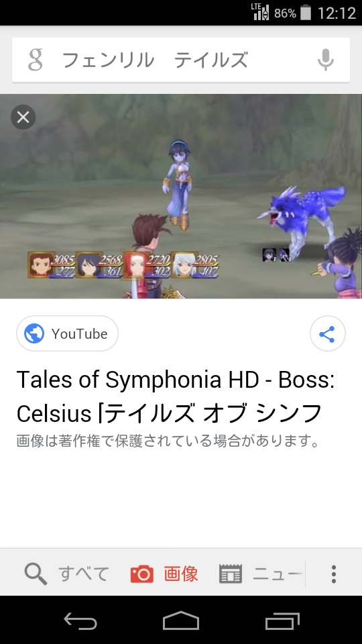Open the three-dot overflow menu
This screenshot has width=362, height=644.
pyautogui.click(x=334, y=574)
